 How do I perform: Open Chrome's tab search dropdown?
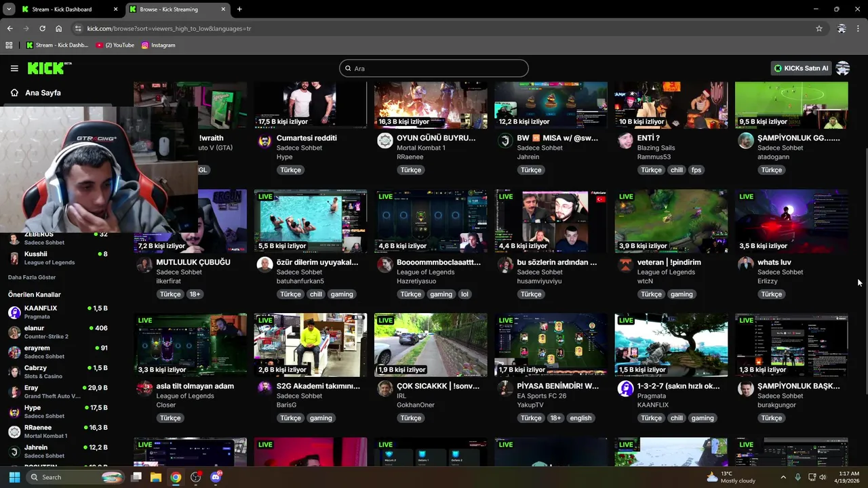tap(9, 9)
